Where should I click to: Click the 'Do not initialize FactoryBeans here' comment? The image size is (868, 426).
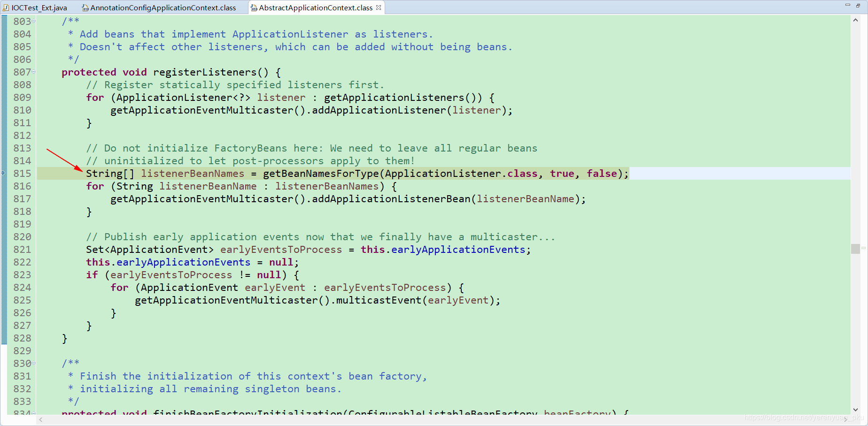pos(311,148)
